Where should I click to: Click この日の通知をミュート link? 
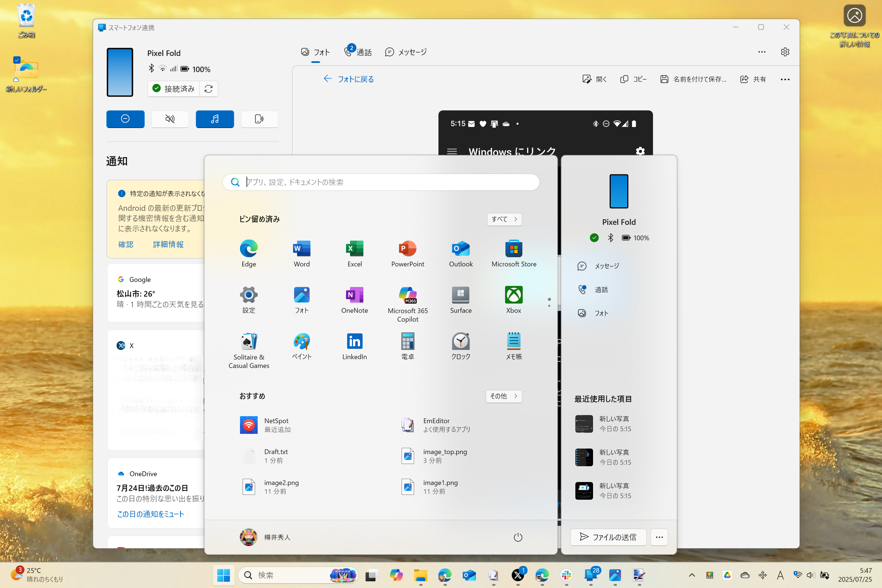tap(150, 514)
